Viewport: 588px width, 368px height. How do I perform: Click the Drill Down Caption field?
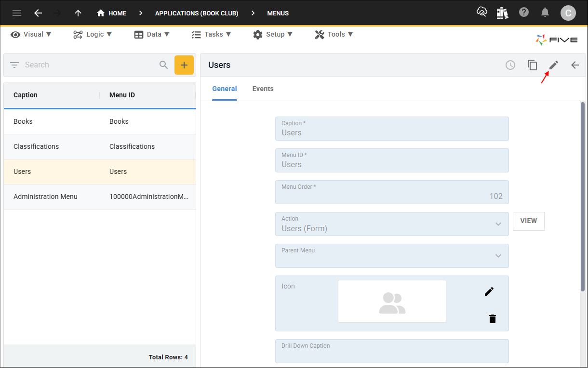(392, 351)
